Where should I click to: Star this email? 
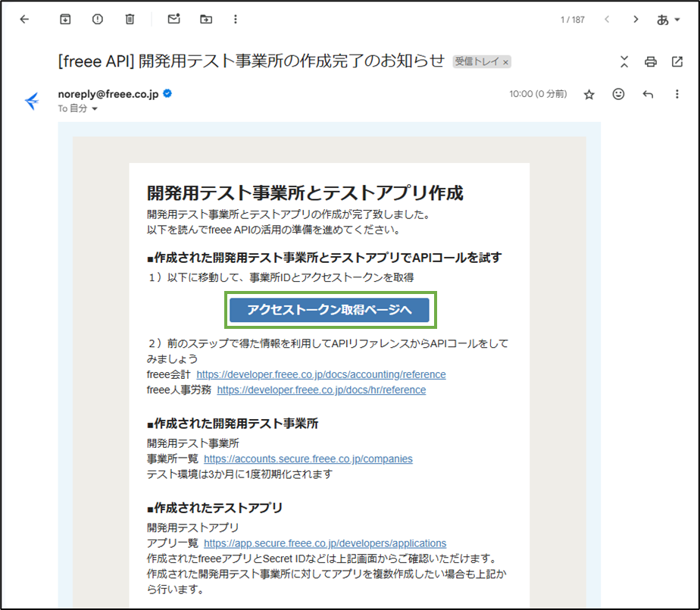[589, 94]
